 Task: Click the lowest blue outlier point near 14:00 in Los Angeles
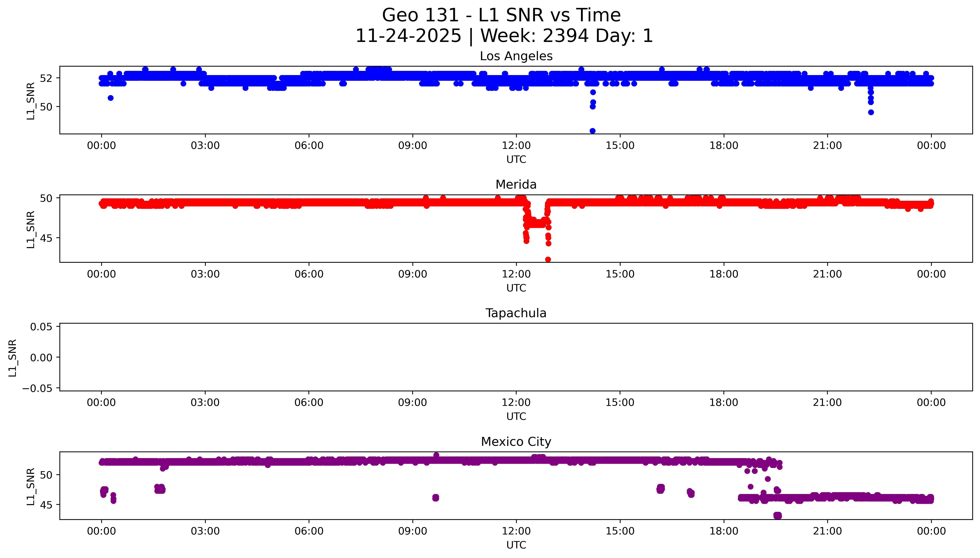point(593,131)
